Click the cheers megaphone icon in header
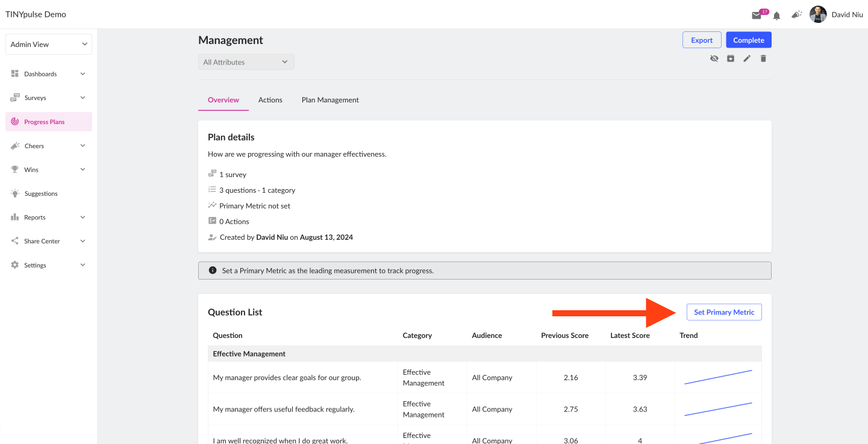The image size is (868, 444). 796,14
